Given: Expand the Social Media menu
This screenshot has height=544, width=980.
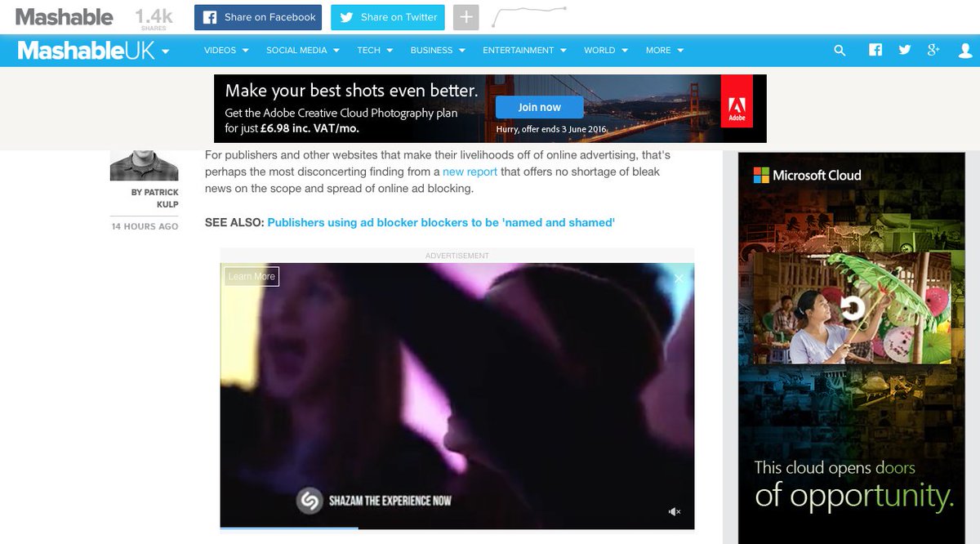Looking at the screenshot, I should pos(303,51).
